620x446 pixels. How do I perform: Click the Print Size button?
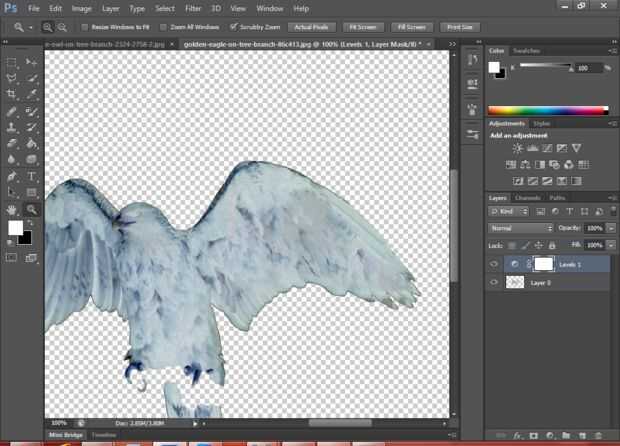tap(460, 27)
